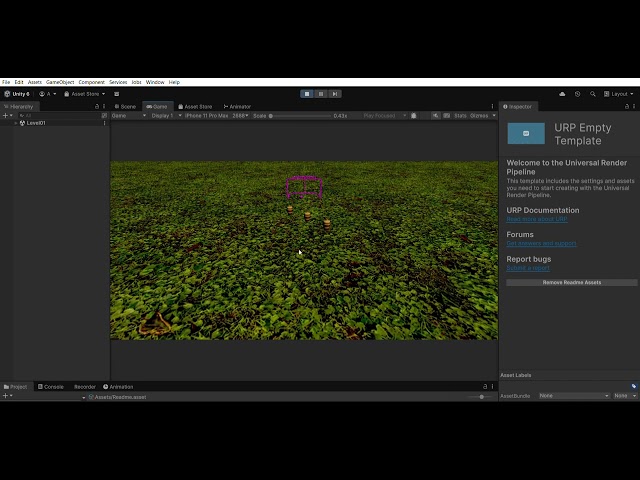Open the Jobs menu
Image resolution: width=640 pixels, height=480 pixels.
click(x=136, y=82)
